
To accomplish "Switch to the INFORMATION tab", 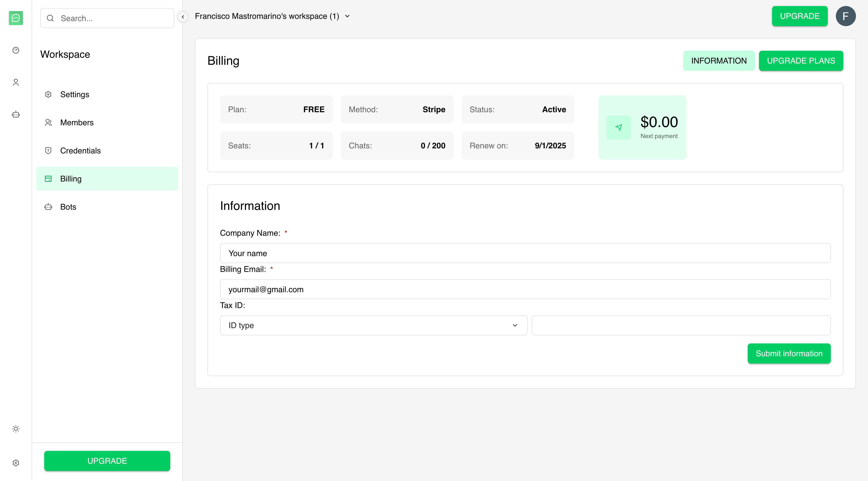I will [x=718, y=61].
